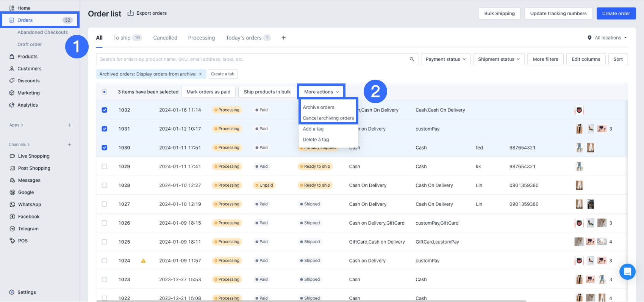The image size is (644, 302).
Task: Click the WhatsApp channel icon in sidebar
Action: tap(12, 204)
